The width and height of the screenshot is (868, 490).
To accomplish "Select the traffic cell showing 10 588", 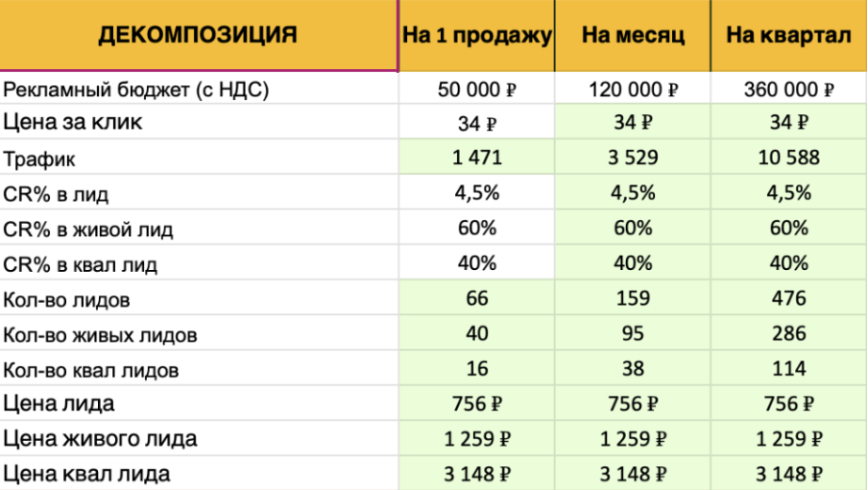I will coord(788,159).
